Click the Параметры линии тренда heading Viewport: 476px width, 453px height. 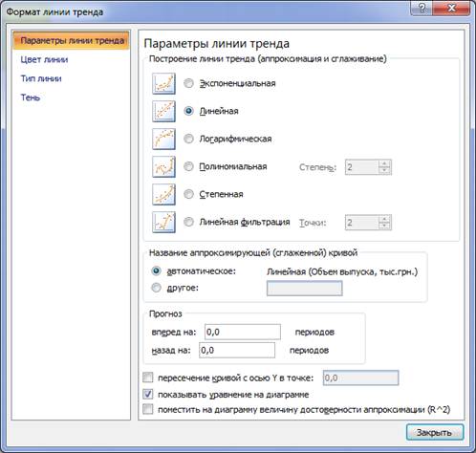(217, 44)
